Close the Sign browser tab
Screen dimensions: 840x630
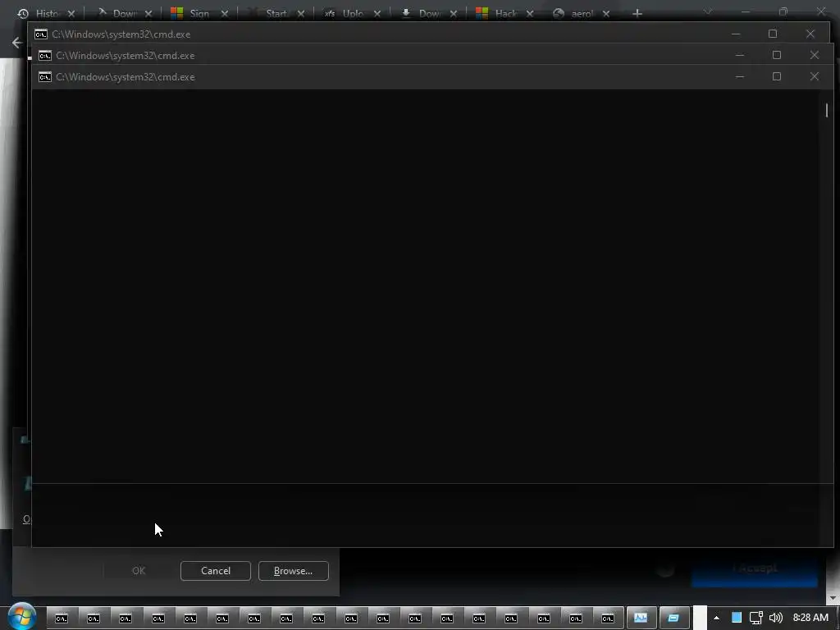point(225,14)
